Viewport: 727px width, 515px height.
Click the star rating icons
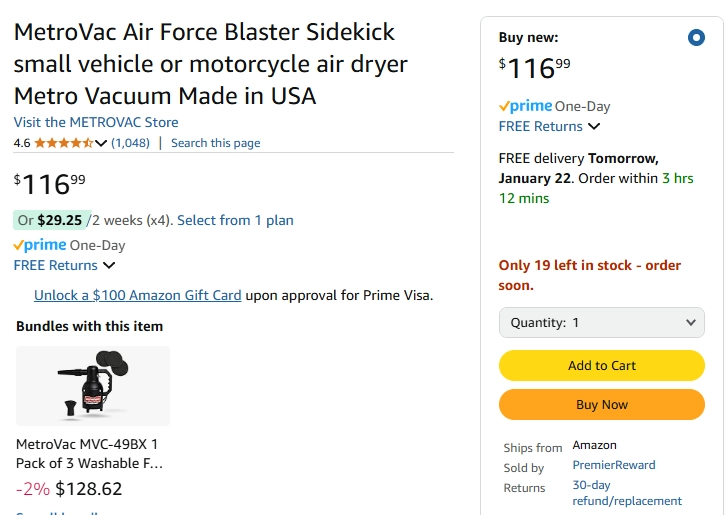(64, 143)
